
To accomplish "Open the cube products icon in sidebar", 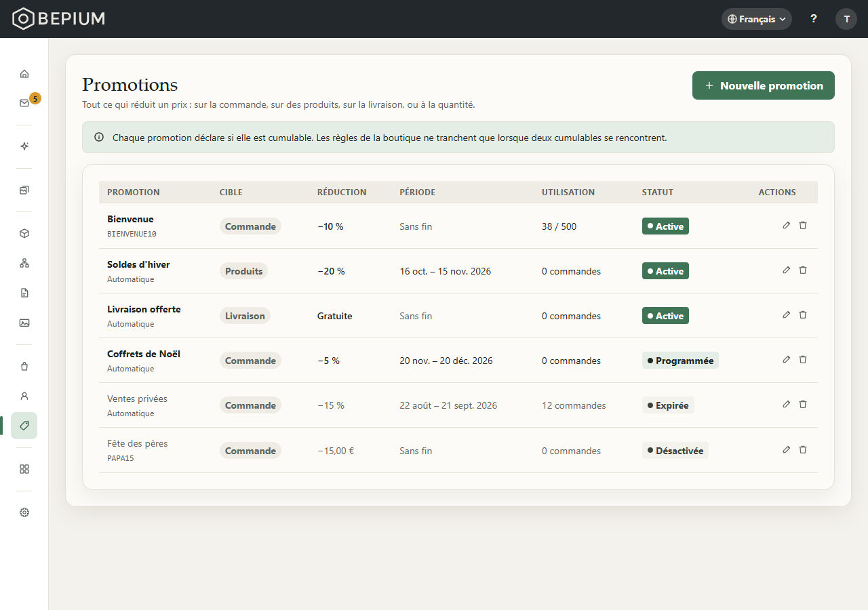I will pyautogui.click(x=24, y=233).
